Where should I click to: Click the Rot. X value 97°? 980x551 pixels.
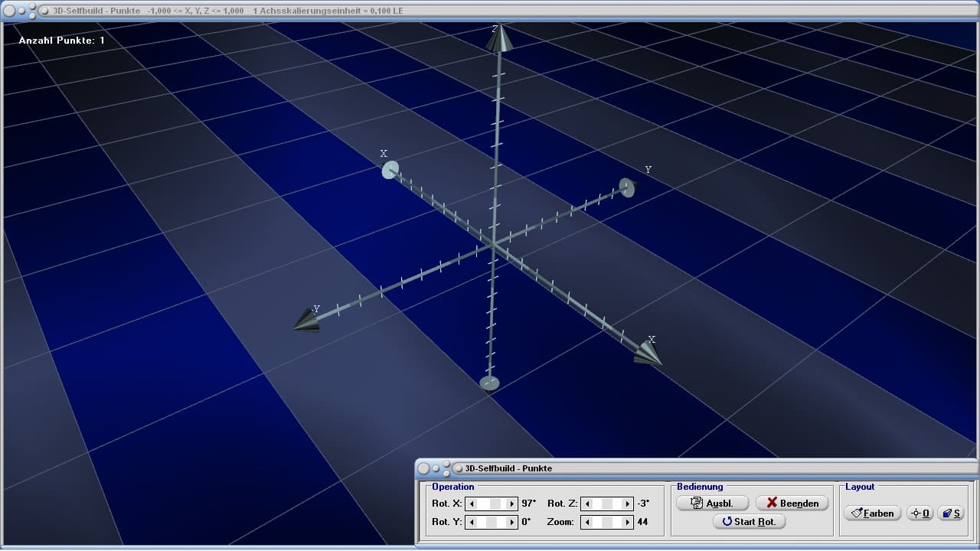[528, 504]
